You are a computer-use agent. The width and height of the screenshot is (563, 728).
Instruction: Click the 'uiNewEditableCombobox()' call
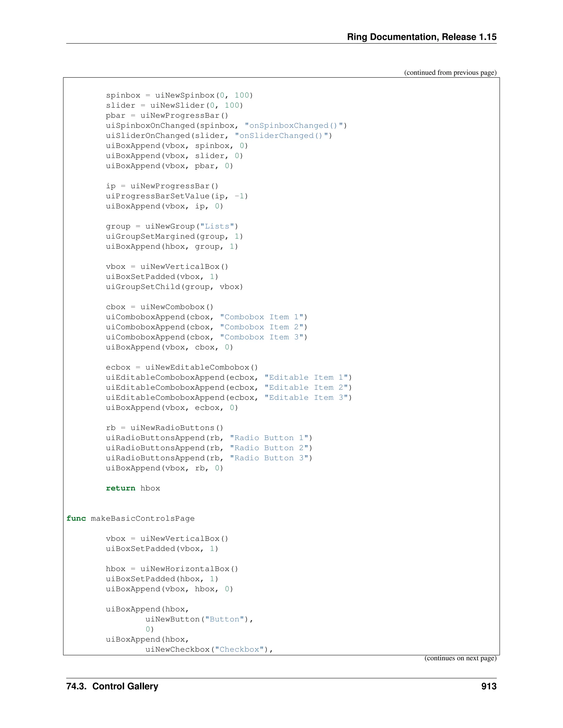coord(202,367)
